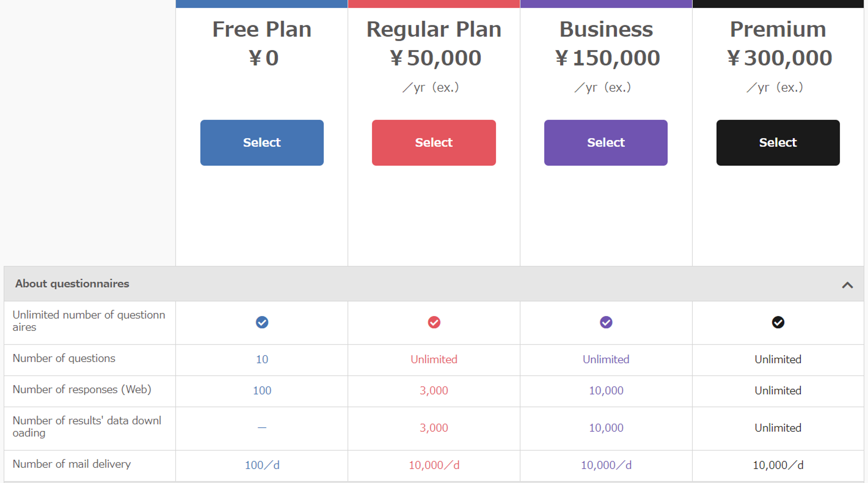
Task: Choose the Premium plan Select button
Action: 778,143
